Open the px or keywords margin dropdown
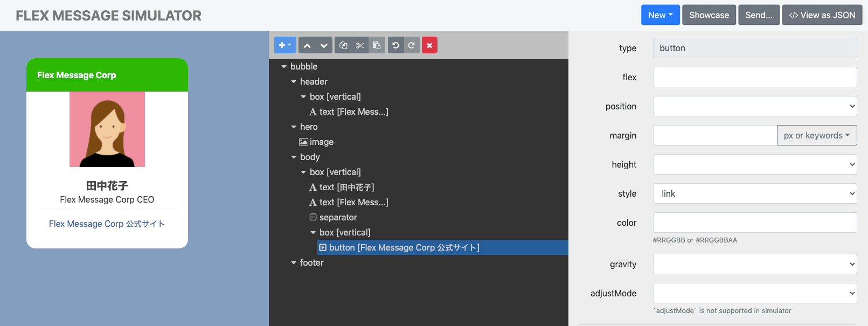Viewport: 868px width, 326px height. (816, 135)
